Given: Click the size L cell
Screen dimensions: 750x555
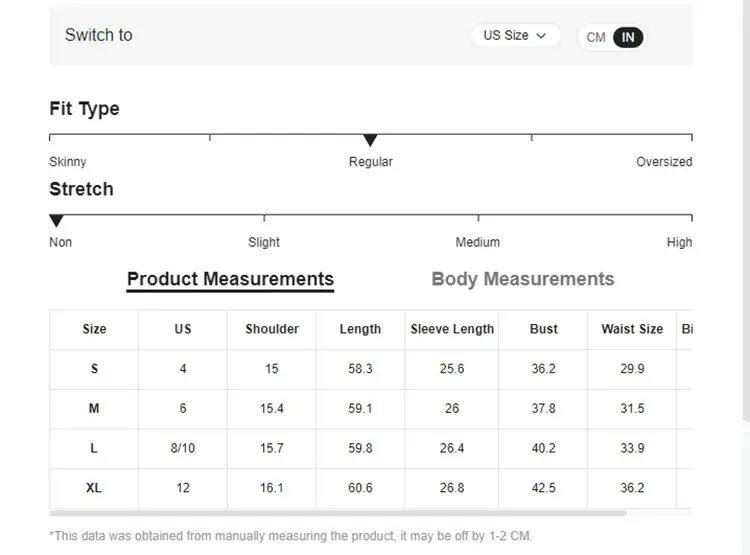Looking at the screenshot, I should click(x=94, y=449).
